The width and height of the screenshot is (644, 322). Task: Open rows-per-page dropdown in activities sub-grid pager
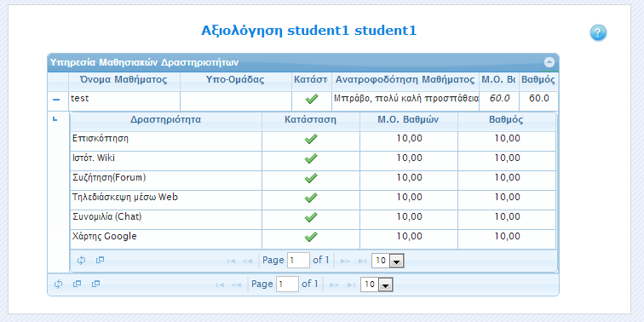point(388,261)
